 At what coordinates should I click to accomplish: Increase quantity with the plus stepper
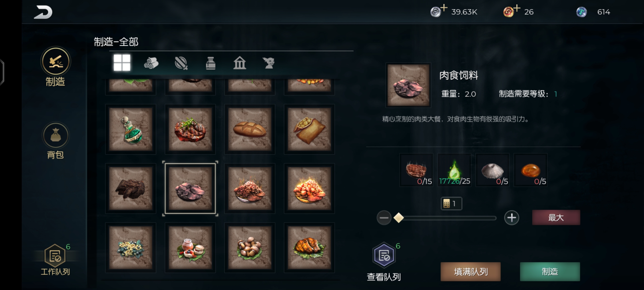511,218
